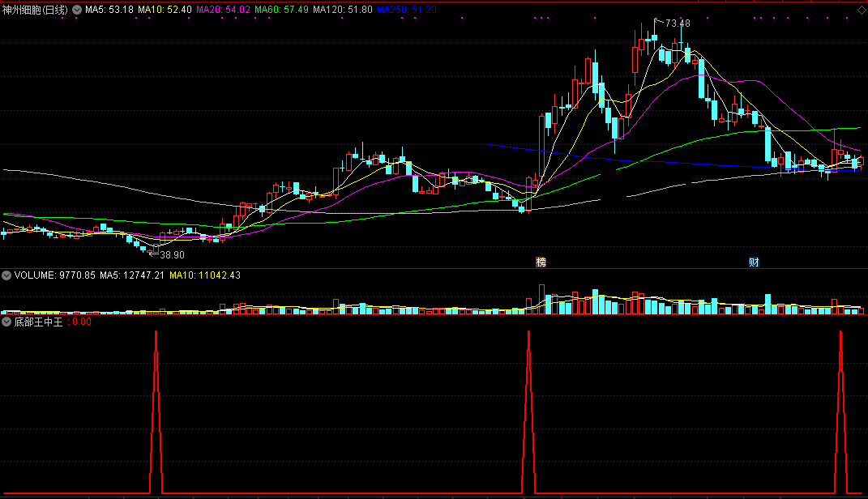Screen dimensions: 868x499
Task: Click the MA250: 51.20 label
Action: tap(406, 10)
